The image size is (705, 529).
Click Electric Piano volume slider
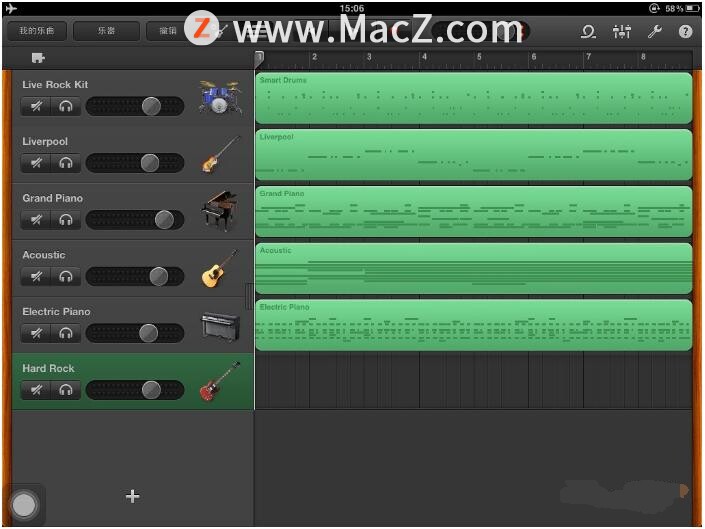click(x=135, y=333)
